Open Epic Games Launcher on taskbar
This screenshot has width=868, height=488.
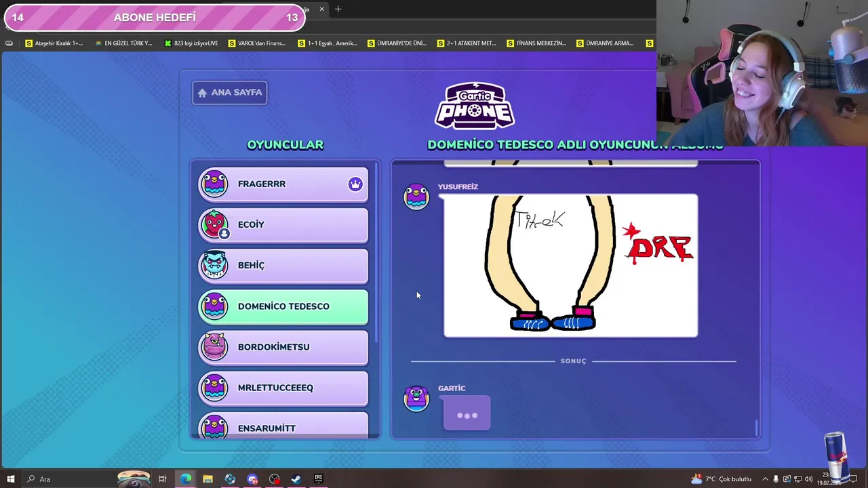click(319, 479)
